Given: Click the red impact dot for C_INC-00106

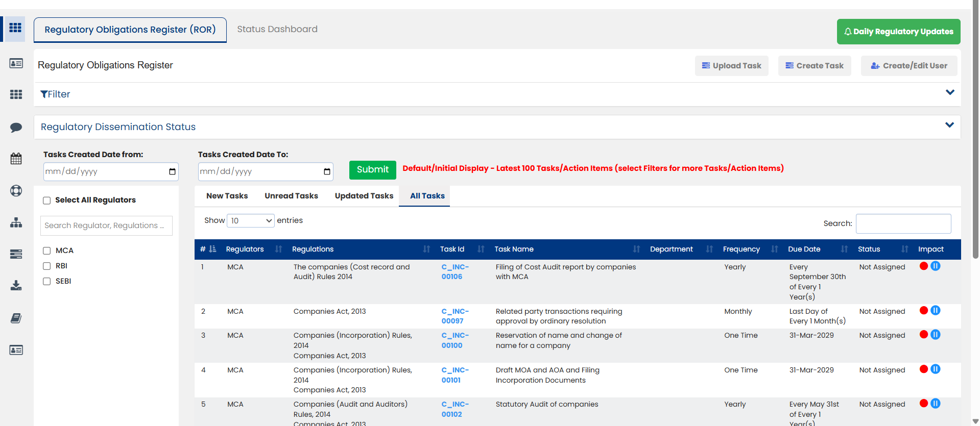Looking at the screenshot, I should tap(923, 266).
